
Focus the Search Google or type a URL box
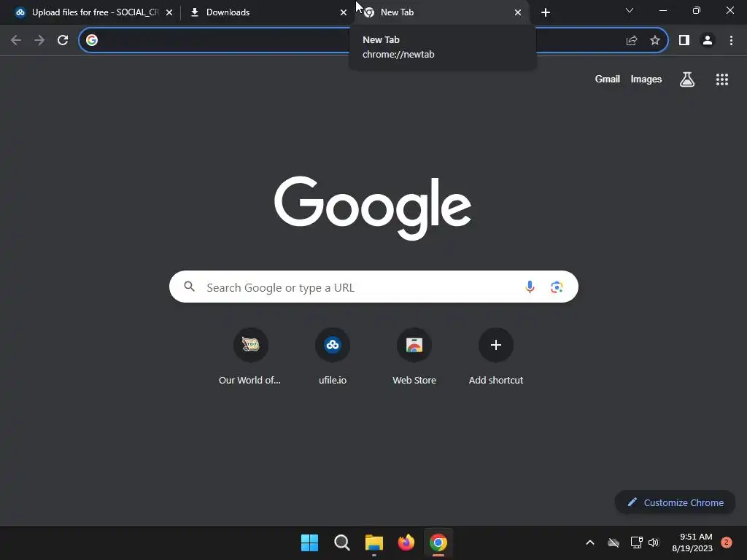pyautogui.click(x=373, y=287)
